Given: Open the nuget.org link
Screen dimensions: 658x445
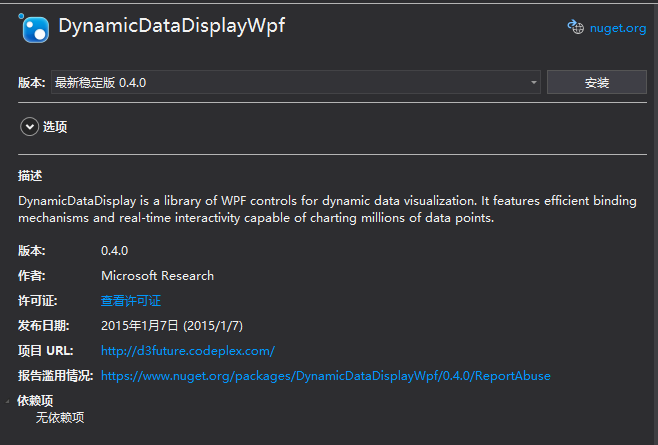Looking at the screenshot, I should (x=618, y=28).
